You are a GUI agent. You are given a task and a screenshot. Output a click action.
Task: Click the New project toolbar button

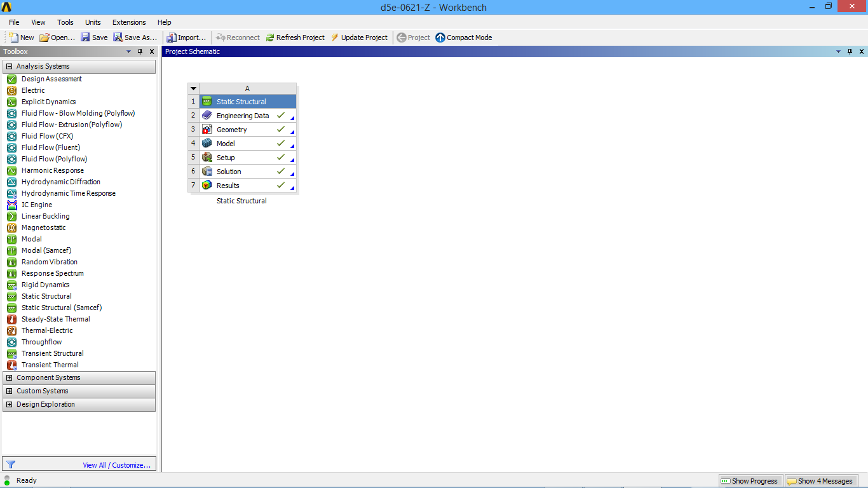22,37
